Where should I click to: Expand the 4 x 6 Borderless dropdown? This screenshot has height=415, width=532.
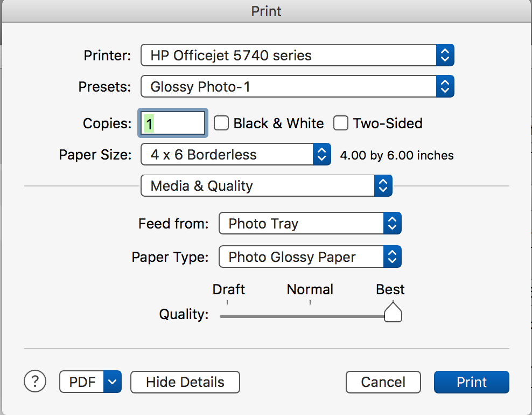(x=227, y=155)
